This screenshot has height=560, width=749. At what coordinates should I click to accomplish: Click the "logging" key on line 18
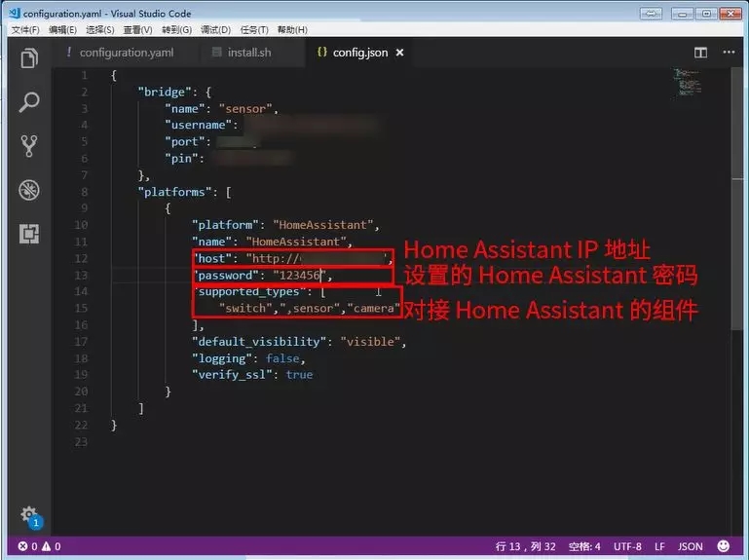[222, 358]
